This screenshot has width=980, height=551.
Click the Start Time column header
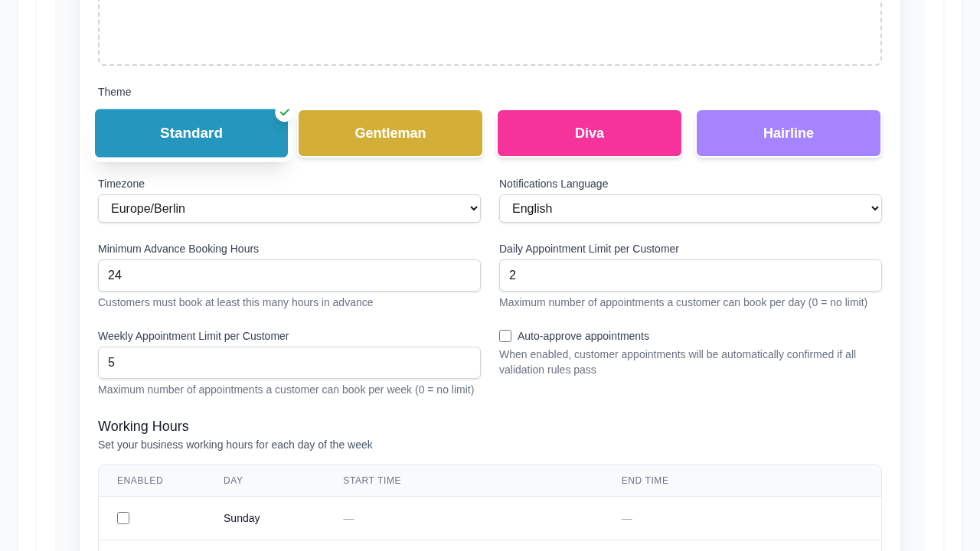tap(372, 481)
